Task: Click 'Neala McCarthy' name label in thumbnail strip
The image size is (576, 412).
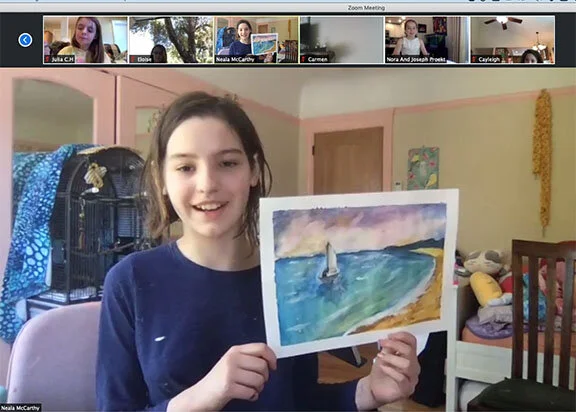Action: [x=235, y=59]
